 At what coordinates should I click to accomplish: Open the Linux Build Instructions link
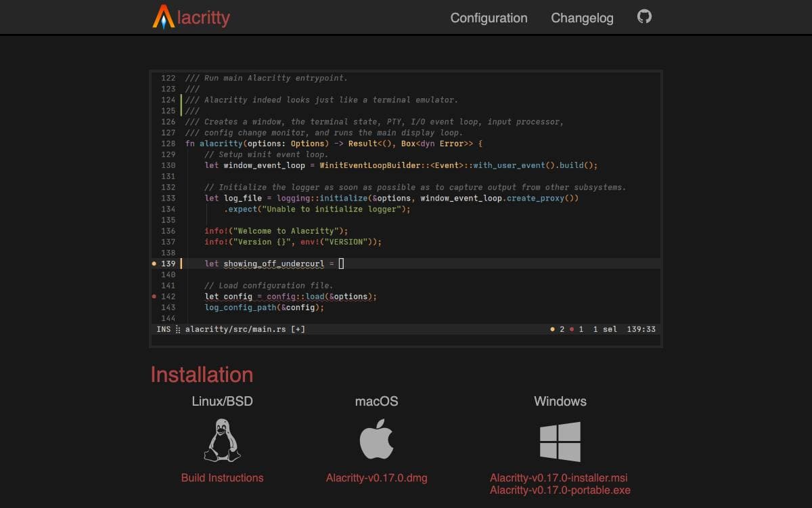pos(222,478)
